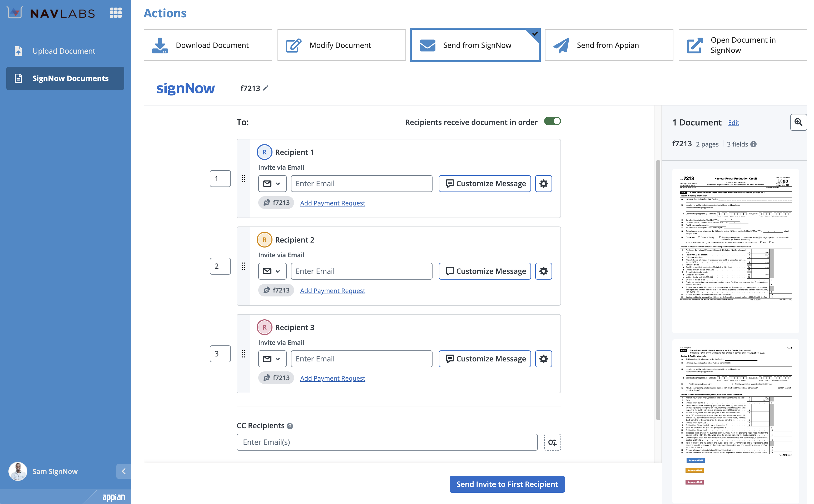
Task: Click the pencil icon next to f7213 title
Action: [266, 88]
